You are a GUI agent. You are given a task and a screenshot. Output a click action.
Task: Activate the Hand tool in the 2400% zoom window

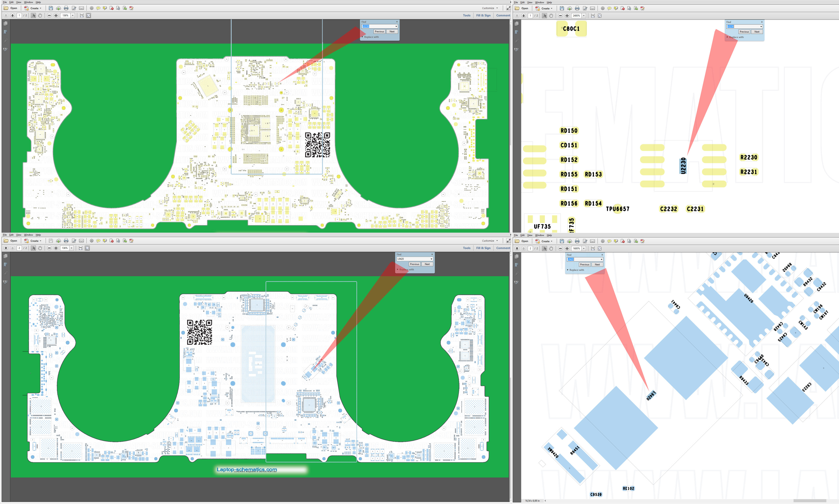551,16
